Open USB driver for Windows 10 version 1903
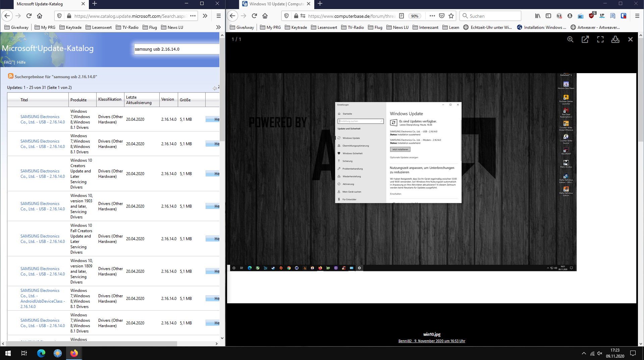The width and height of the screenshot is (644, 360). (x=43, y=206)
